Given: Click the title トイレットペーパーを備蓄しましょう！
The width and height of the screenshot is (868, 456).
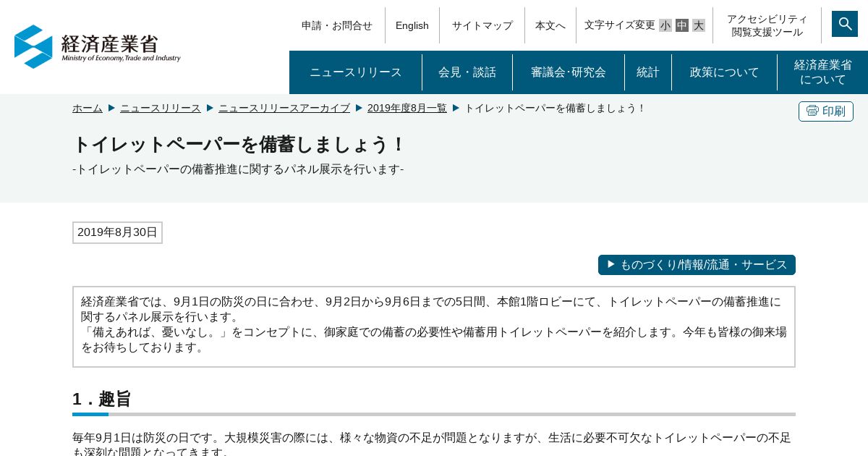Looking at the screenshot, I should point(239,144).
